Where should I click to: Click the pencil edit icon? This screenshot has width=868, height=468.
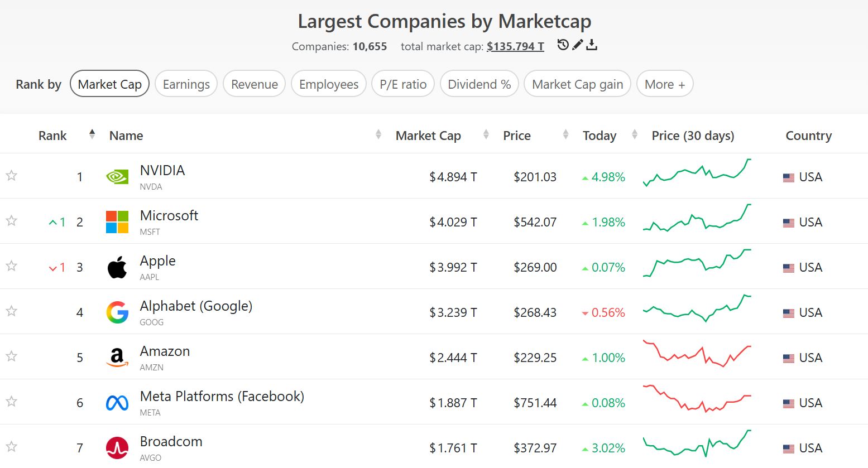click(577, 45)
